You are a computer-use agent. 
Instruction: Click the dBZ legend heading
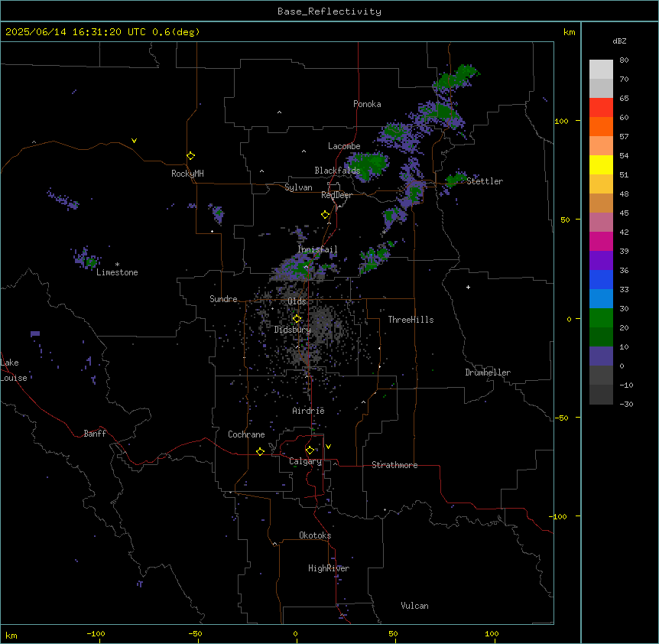tap(619, 41)
